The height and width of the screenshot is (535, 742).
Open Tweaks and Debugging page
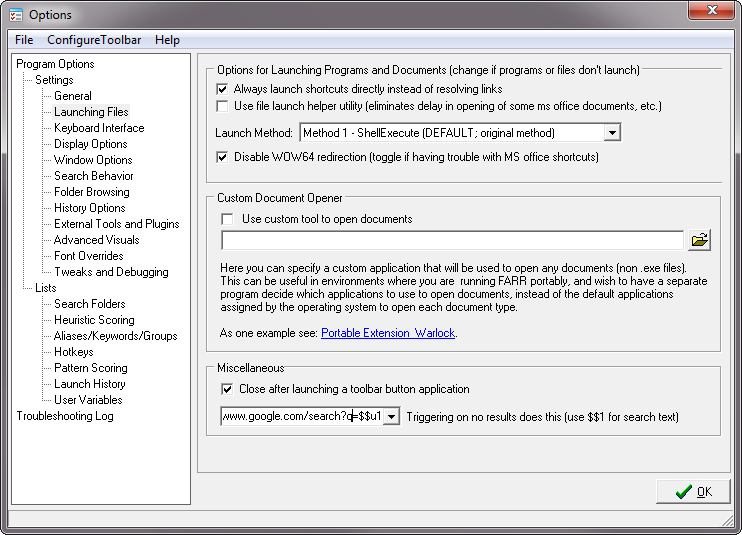point(111,272)
